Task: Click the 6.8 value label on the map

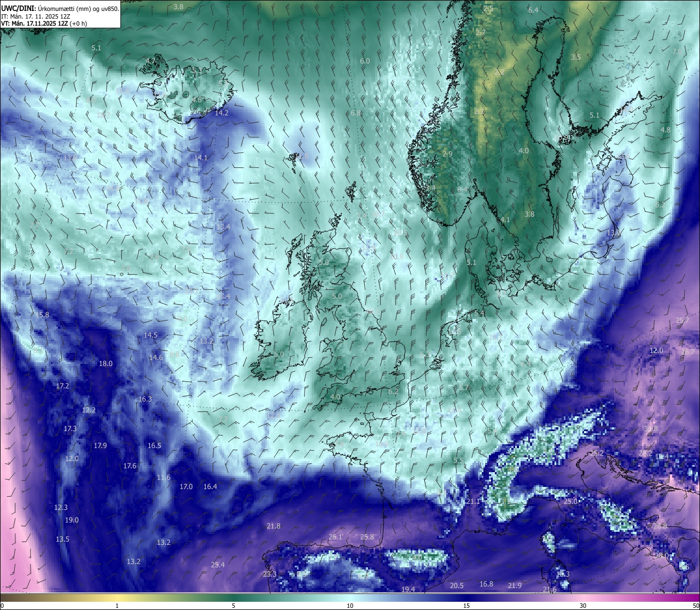Action: [355, 113]
